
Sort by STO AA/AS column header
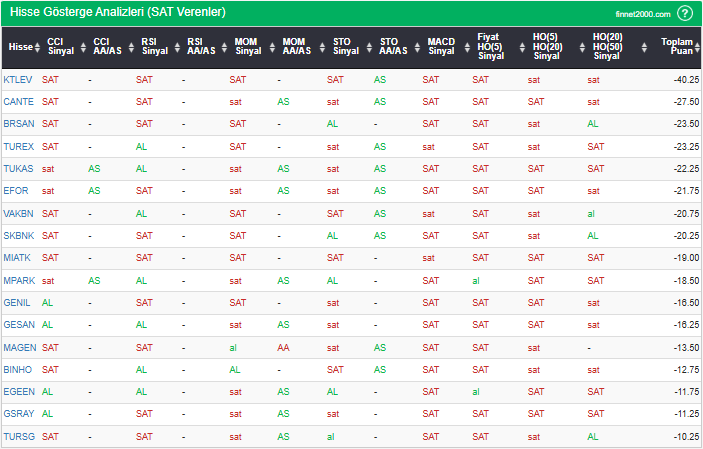pos(391,46)
